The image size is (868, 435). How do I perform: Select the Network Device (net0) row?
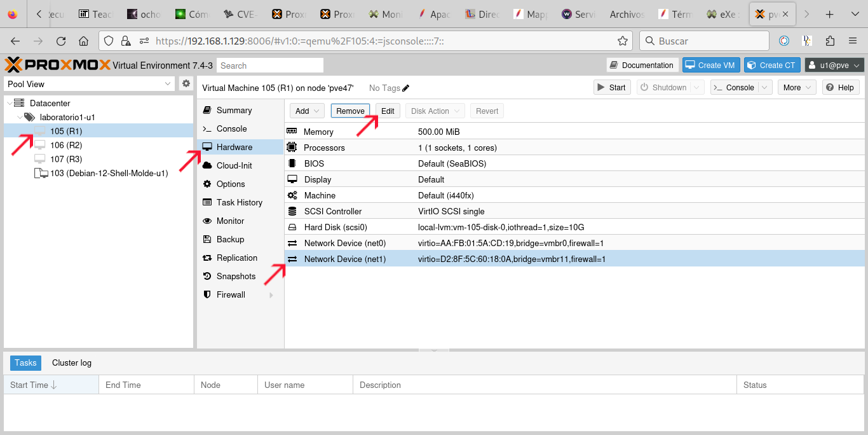click(x=574, y=243)
